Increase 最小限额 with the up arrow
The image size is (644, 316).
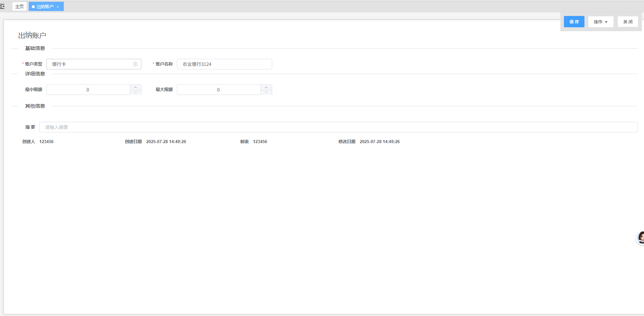click(x=135, y=87)
